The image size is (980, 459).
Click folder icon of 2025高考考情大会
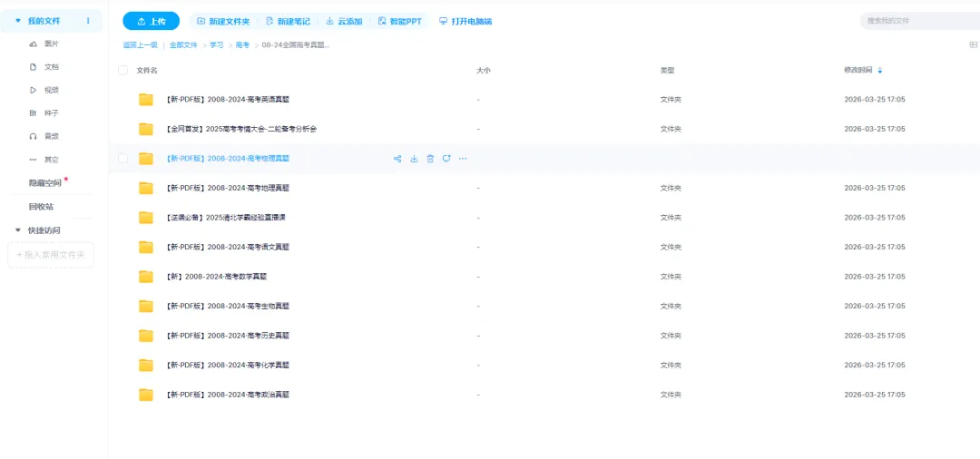pyautogui.click(x=146, y=130)
